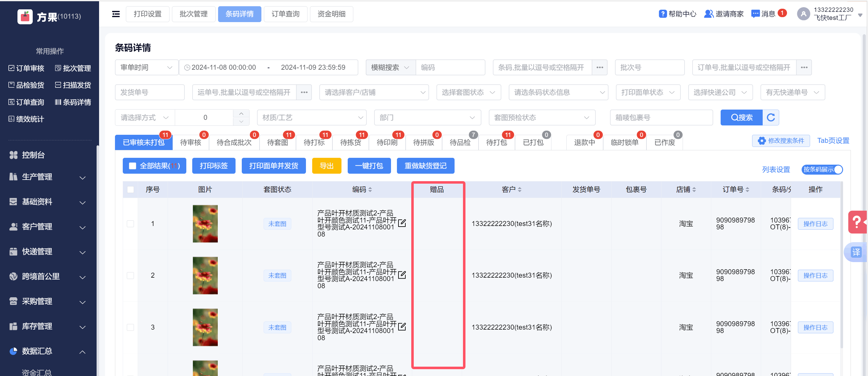Viewport: 868px width, 376px height.
Task: Open the 订单查询 top tab
Action: pyautogui.click(x=285, y=14)
